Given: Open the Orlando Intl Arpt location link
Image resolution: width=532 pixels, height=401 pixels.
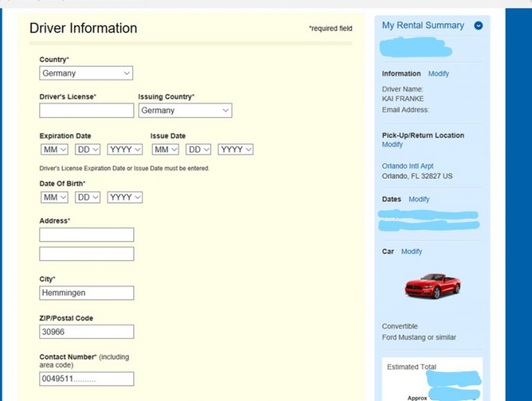Looking at the screenshot, I should [x=407, y=166].
